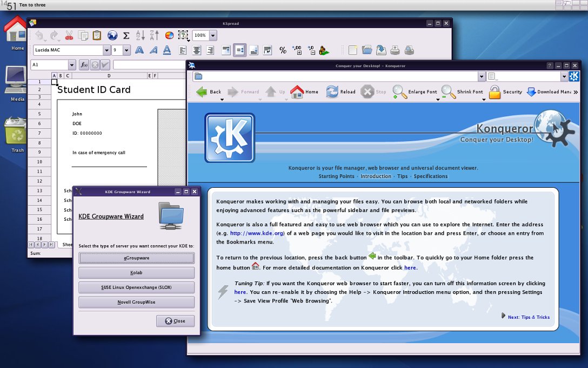
Task: Click the What's This help pointer icon
Action: coord(183,35)
